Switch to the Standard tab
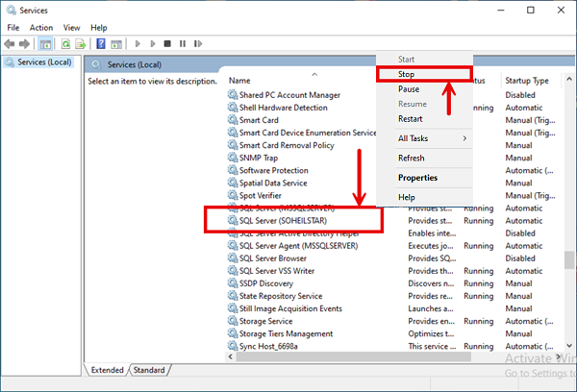 tap(149, 370)
